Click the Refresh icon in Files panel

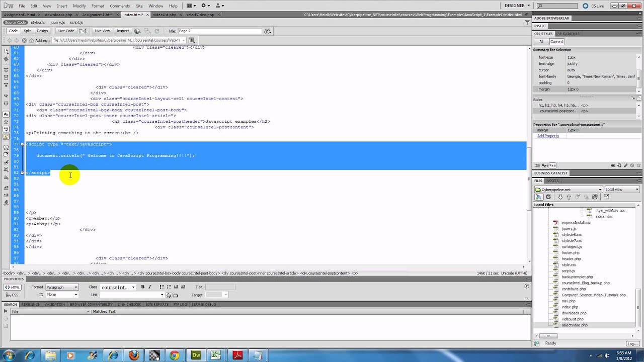(x=548, y=197)
